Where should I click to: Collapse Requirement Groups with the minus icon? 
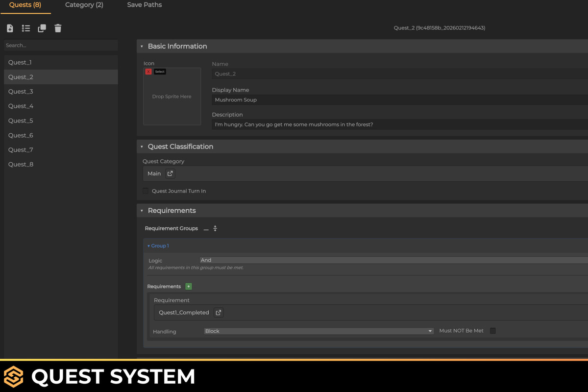tap(206, 228)
